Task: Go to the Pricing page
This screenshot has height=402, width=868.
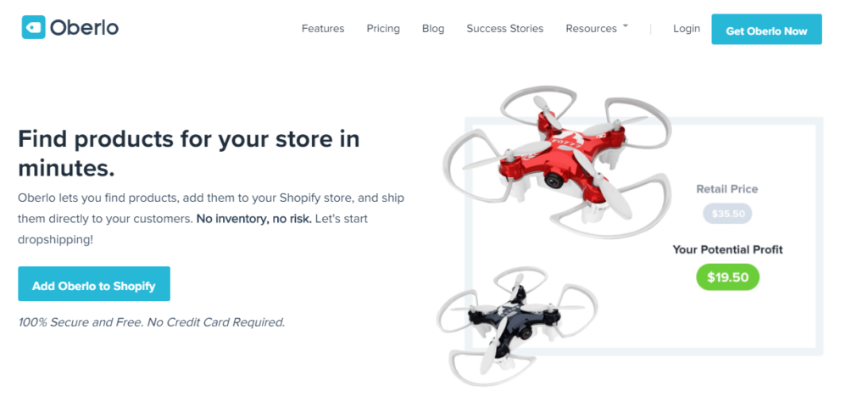Action: [x=383, y=29]
